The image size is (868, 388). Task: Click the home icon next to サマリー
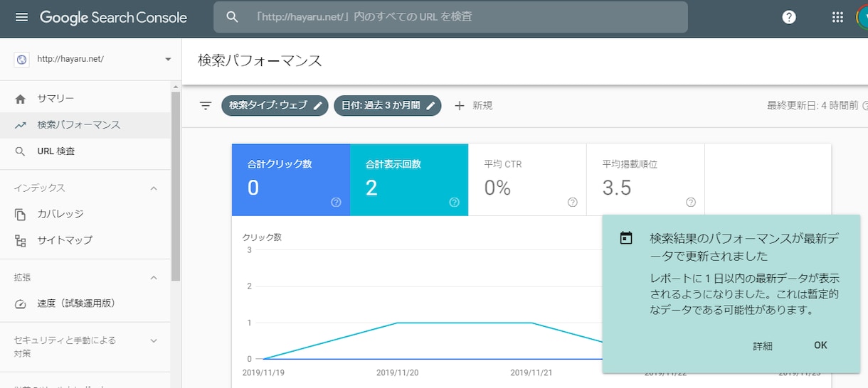(x=21, y=99)
